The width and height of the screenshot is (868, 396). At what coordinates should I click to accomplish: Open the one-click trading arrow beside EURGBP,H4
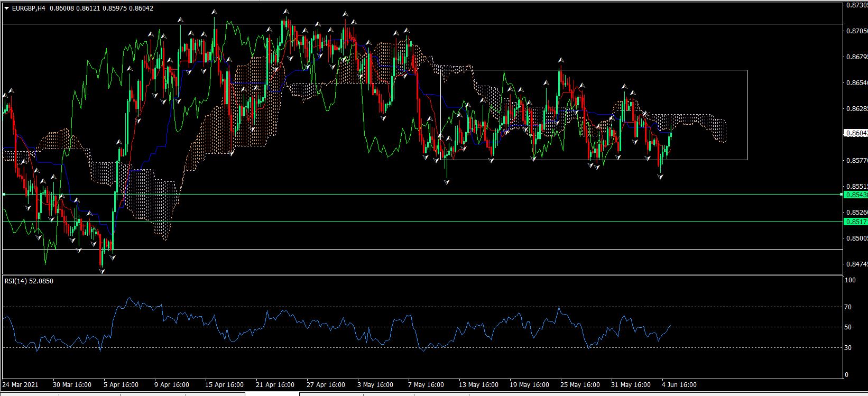[6, 8]
